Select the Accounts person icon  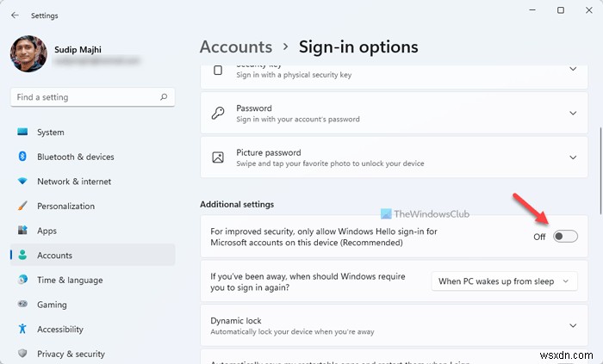pyautogui.click(x=22, y=255)
